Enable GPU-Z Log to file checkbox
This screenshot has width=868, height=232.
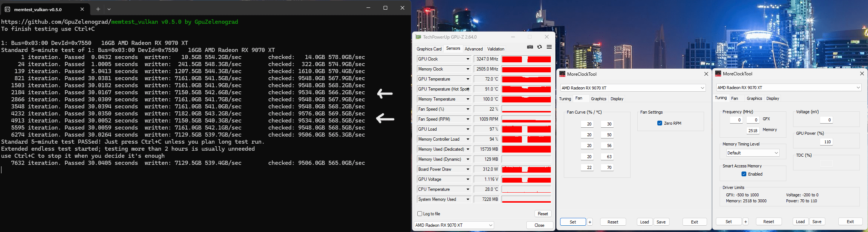(x=420, y=214)
